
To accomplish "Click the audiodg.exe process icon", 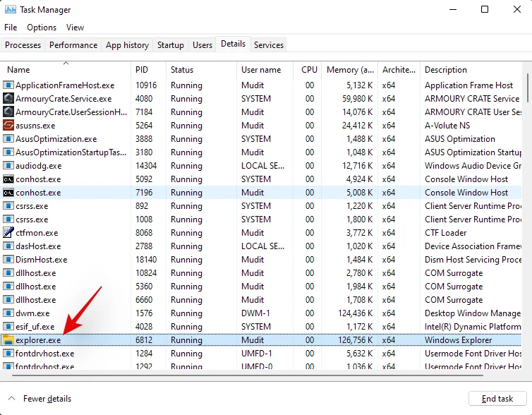I will 8,166.
